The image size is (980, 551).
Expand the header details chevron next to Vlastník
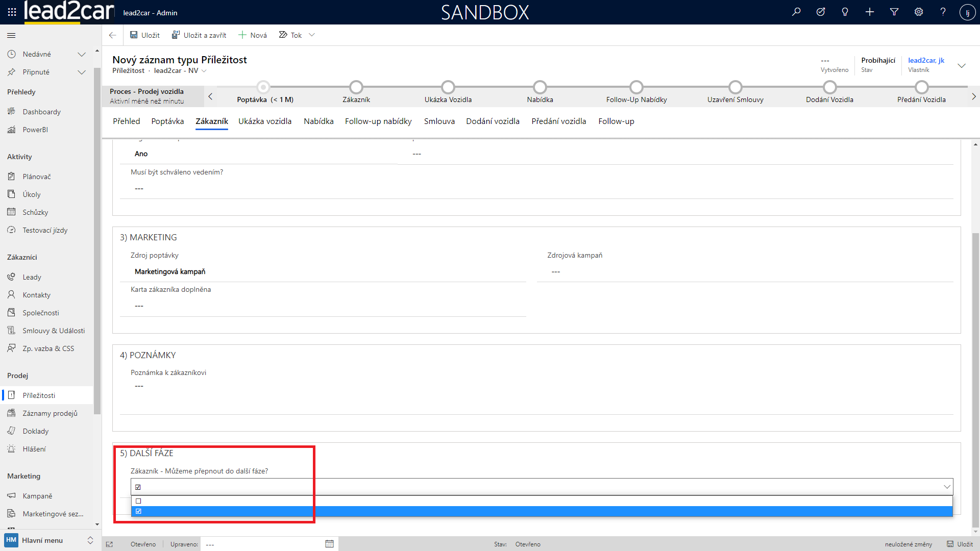pos(962,65)
